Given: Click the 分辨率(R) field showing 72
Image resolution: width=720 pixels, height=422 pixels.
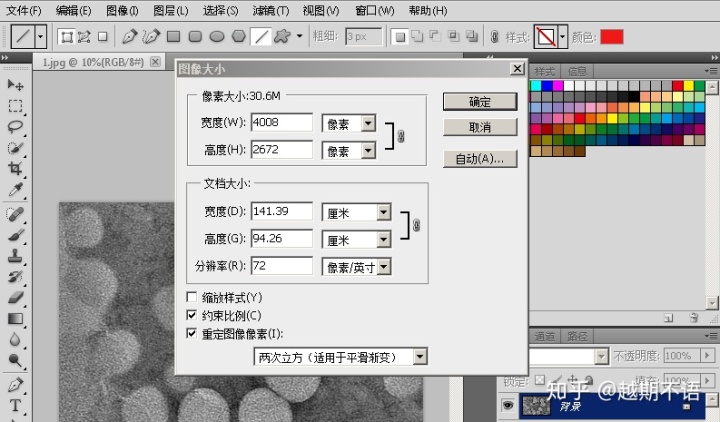Looking at the screenshot, I should 281,265.
